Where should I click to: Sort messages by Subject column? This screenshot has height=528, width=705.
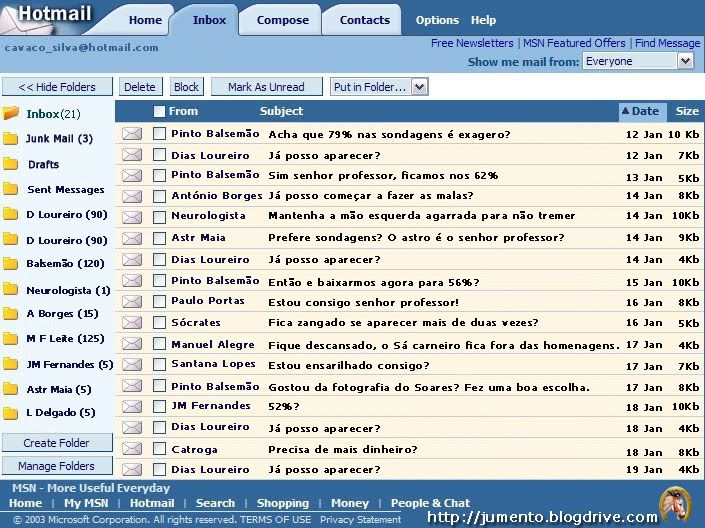(281, 111)
